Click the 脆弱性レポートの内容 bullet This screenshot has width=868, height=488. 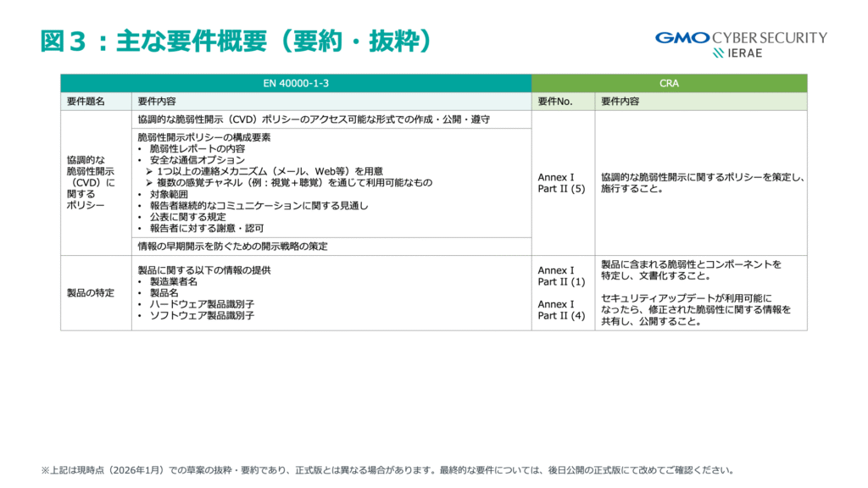tap(197, 148)
